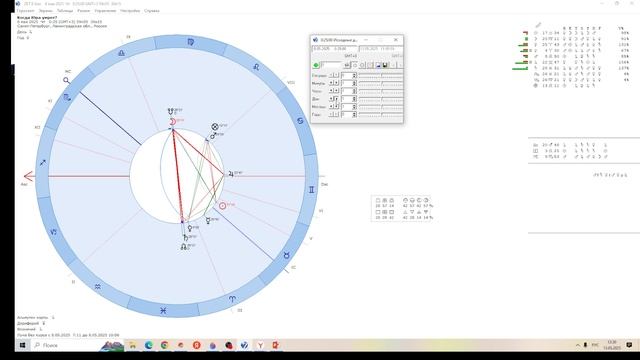Open the Таблицы menu
This screenshot has height=360, width=640.
[65, 11]
